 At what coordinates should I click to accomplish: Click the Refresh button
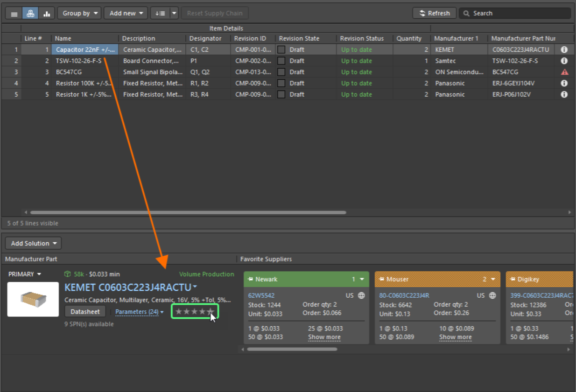(435, 14)
